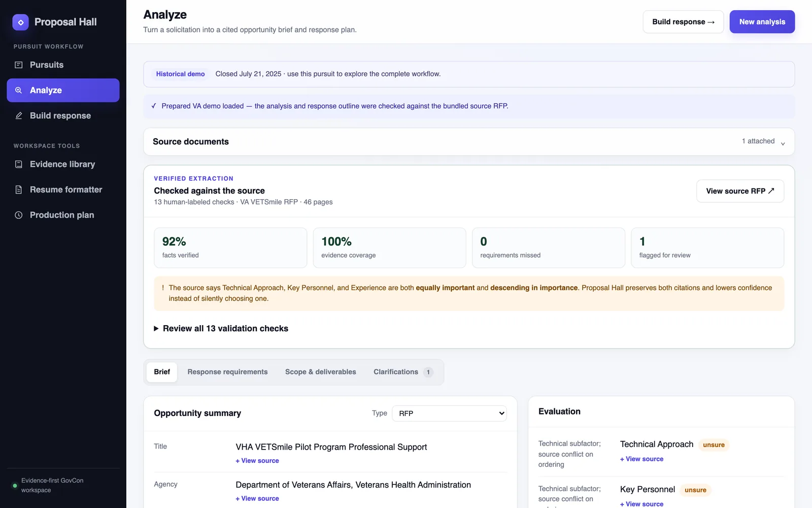This screenshot has height=508, width=812.
Task: Open the Scope & deliverables tab
Action: pos(321,372)
